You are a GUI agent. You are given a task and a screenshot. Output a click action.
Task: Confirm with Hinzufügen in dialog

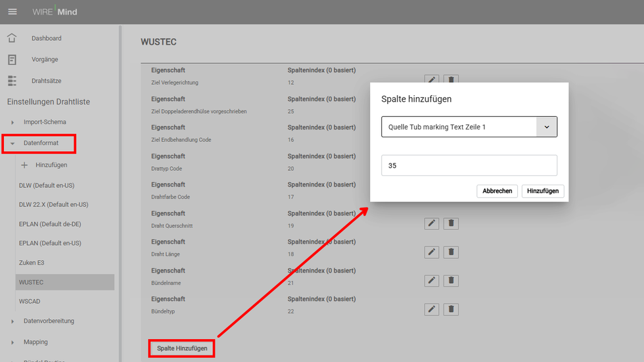543,191
